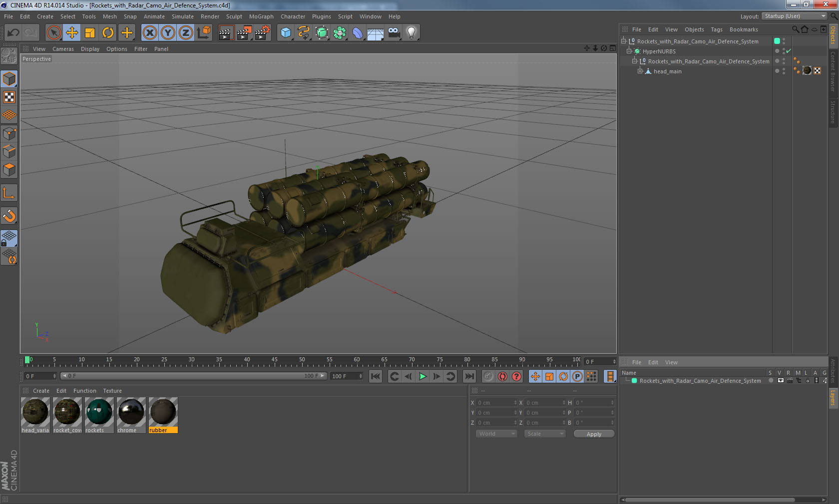The width and height of the screenshot is (839, 504).
Task: Open the Render Settings icon
Action: tap(263, 33)
